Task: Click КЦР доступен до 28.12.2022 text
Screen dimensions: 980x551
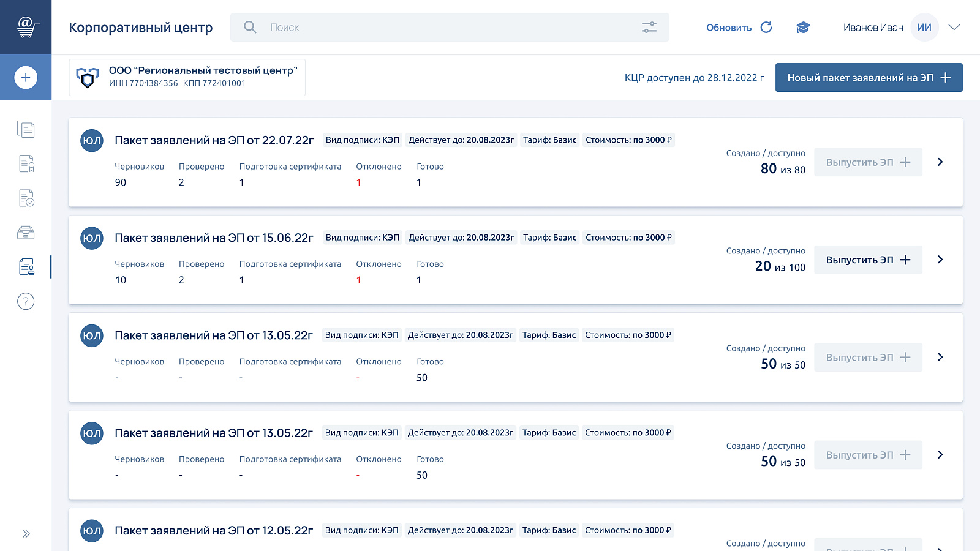Action: click(x=694, y=78)
